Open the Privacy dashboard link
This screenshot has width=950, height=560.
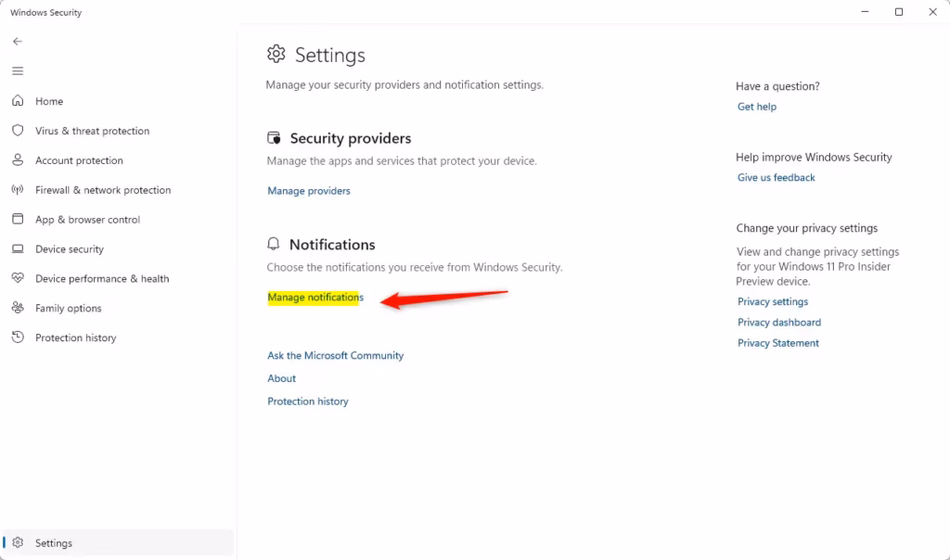779,323
